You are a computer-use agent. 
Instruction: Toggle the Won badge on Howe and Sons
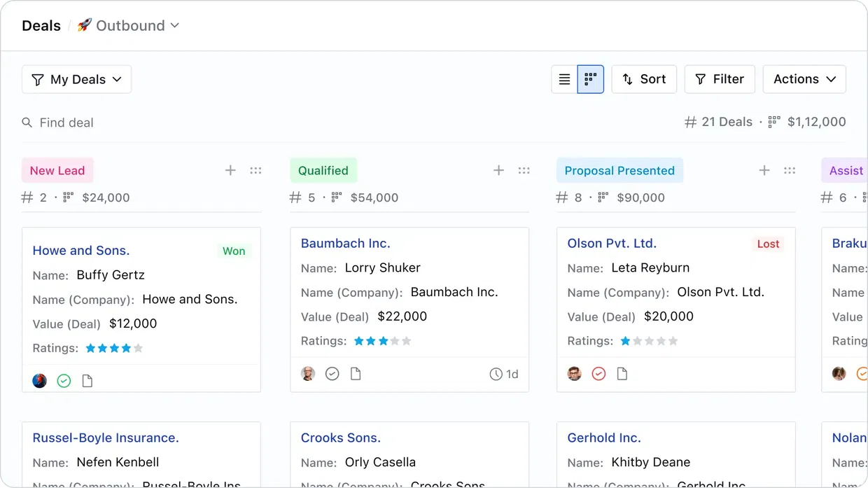[234, 251]
